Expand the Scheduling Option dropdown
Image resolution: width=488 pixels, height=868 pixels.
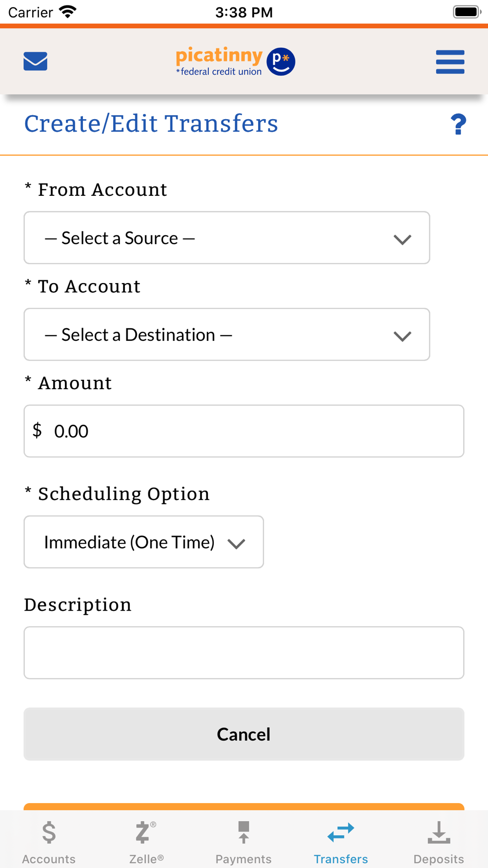143,542
